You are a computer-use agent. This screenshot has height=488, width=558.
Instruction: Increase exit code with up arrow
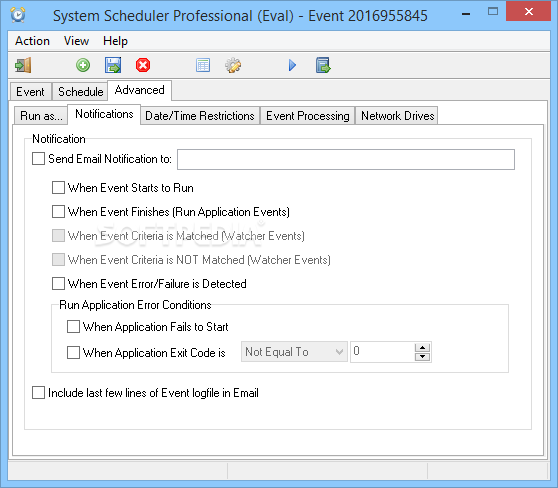422,348
